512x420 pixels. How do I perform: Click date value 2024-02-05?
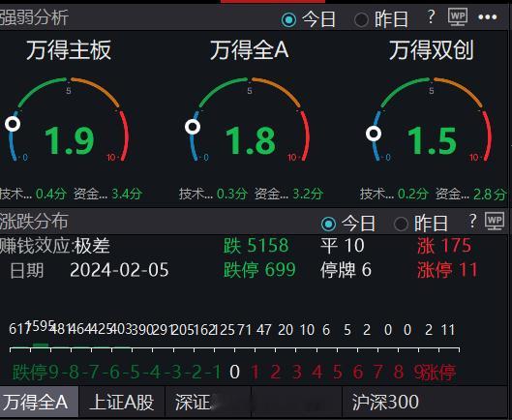tap(119, 270)
